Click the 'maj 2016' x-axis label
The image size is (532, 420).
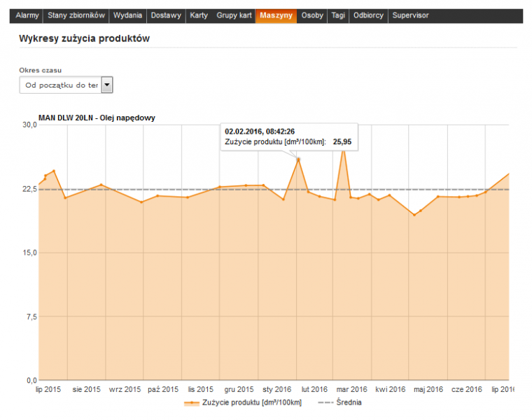click(428, 389)
